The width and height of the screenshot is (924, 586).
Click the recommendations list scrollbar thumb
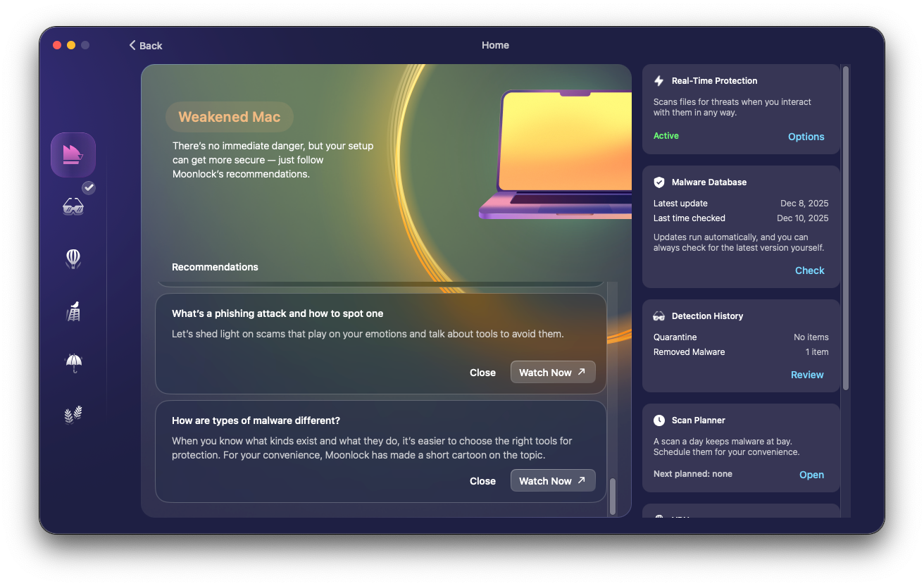point(613,496)
